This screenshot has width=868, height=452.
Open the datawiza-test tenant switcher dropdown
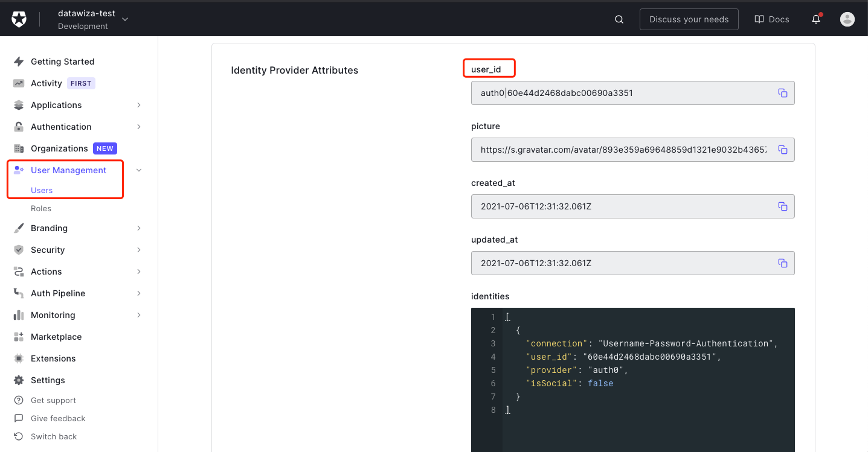pos(124,19)
